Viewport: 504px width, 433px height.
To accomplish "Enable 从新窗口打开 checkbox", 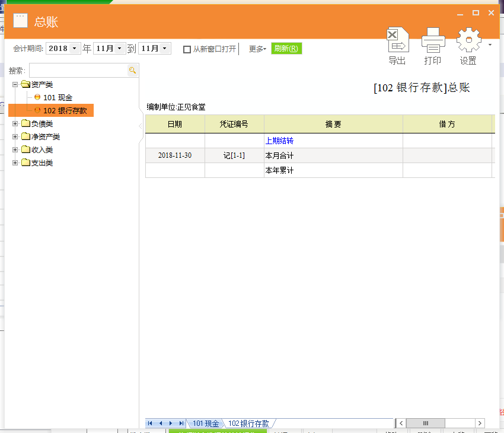I will tap(187, 49).
